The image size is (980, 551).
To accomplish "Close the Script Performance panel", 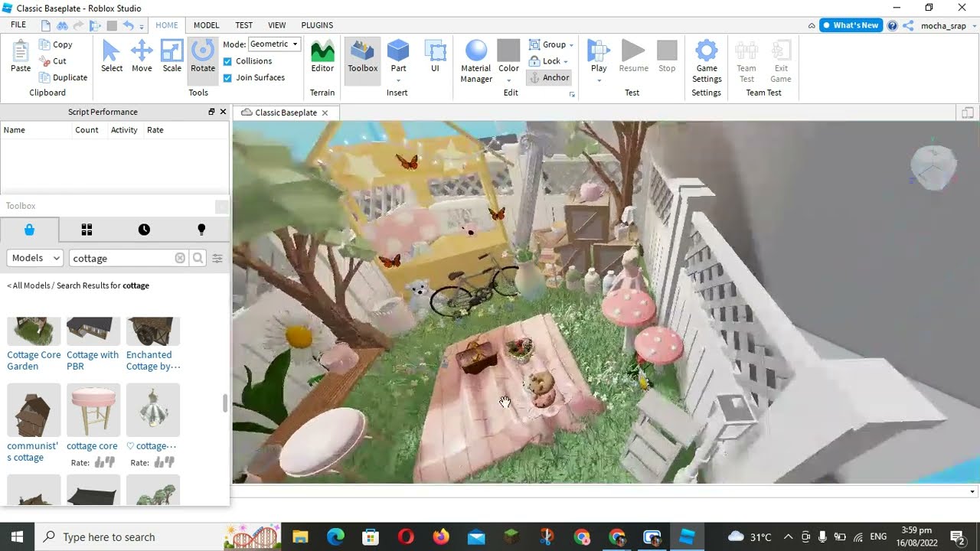I will 223,112.
